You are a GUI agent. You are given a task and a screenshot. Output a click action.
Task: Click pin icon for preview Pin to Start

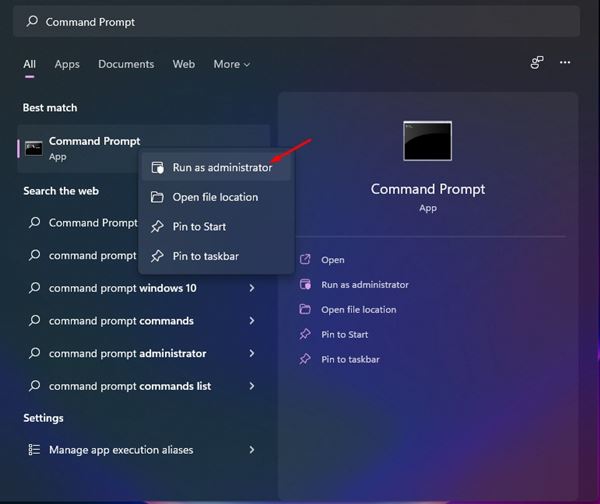[305, 334]
